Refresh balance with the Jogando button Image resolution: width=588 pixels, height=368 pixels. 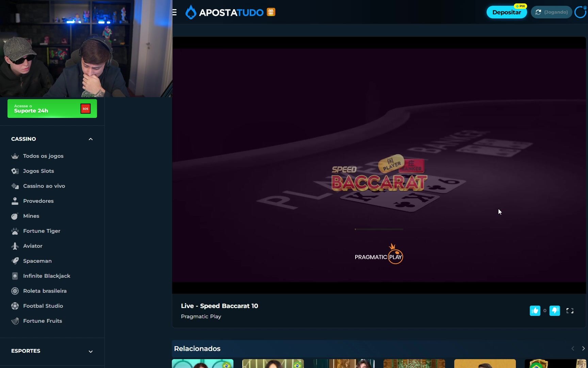click(551, 12)
